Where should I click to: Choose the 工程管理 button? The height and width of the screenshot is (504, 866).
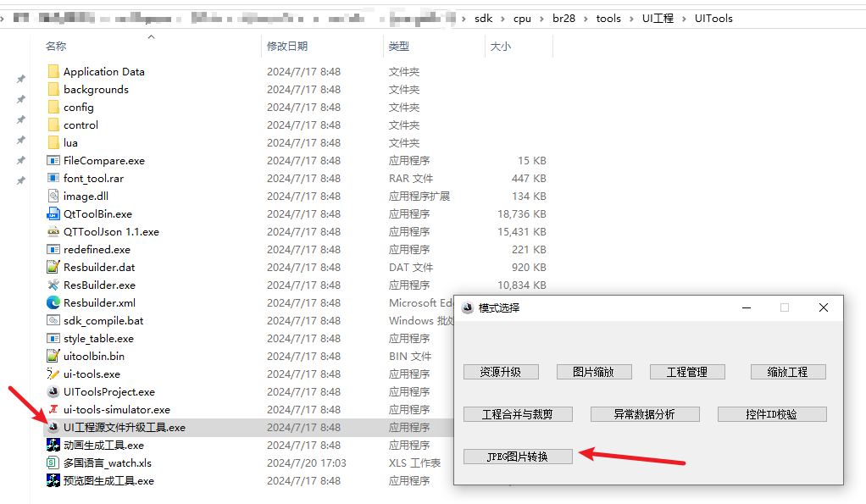pos(687,372)
